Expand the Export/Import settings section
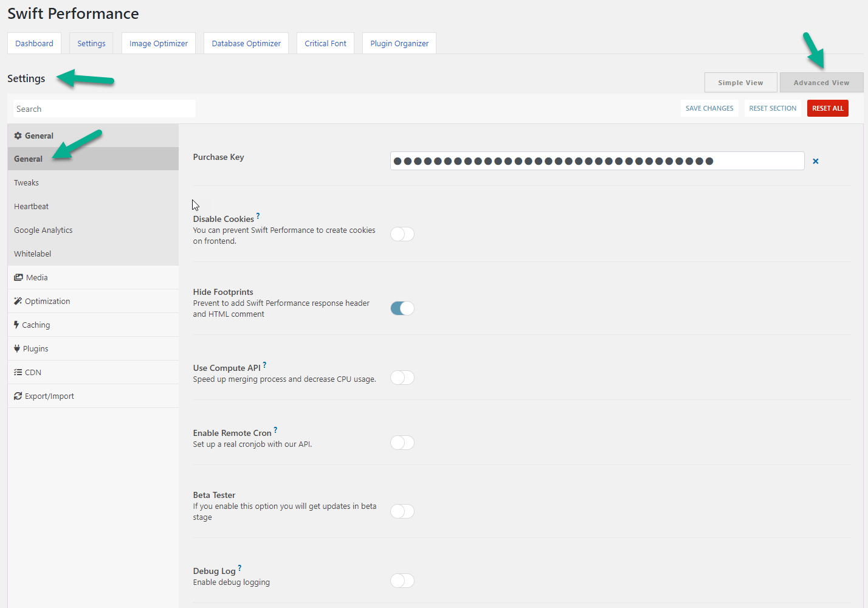Image resolution: width=868 pixels, height=608 pixels. [x=93, y=396]
